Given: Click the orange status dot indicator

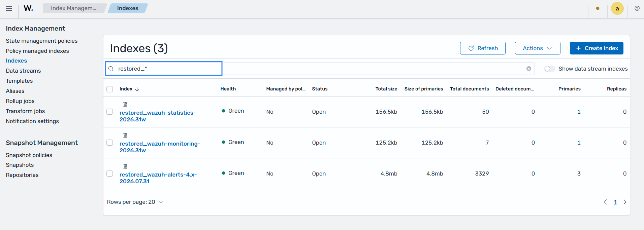Looking at the screenshot, I should pyautogui.click(x=598, y=8).
